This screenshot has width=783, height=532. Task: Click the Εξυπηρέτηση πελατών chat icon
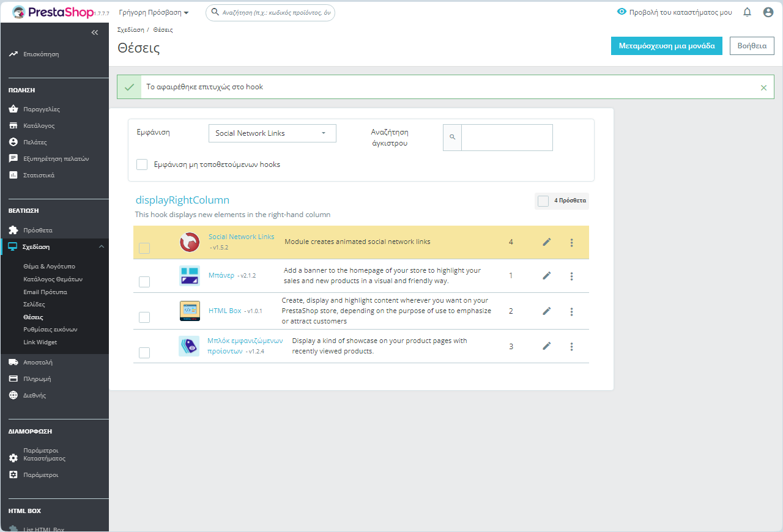tap(13, 158)
